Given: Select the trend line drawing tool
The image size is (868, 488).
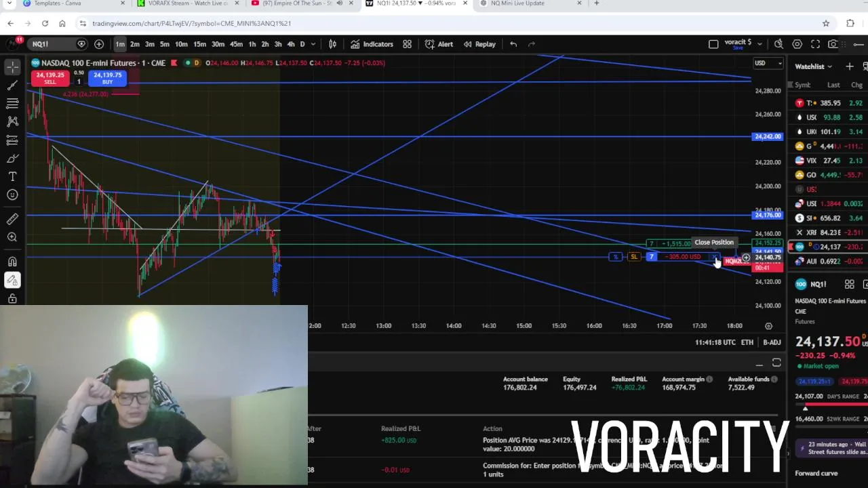Looking at the screenshot, I should click(x=12, y=85).
